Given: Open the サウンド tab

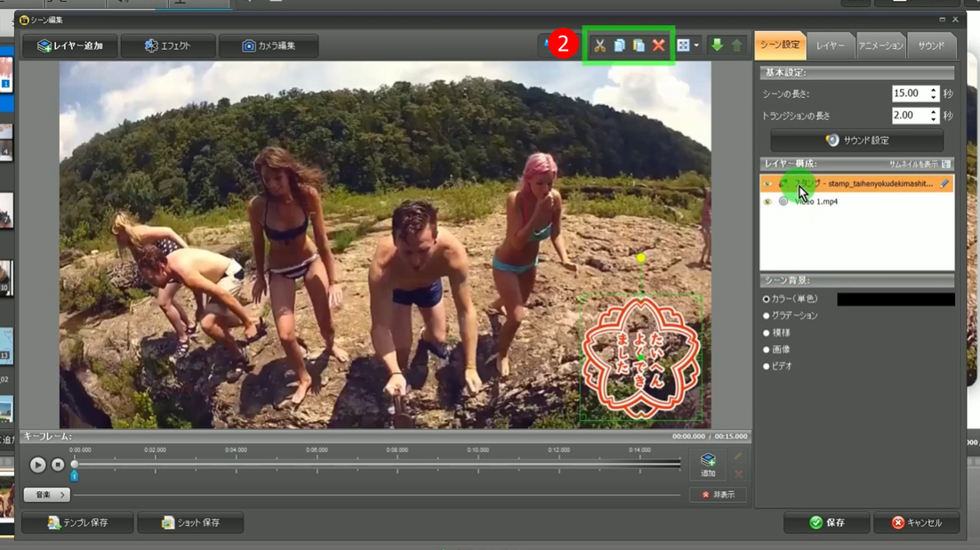Looking at the screenshot, I should (931, 45).
